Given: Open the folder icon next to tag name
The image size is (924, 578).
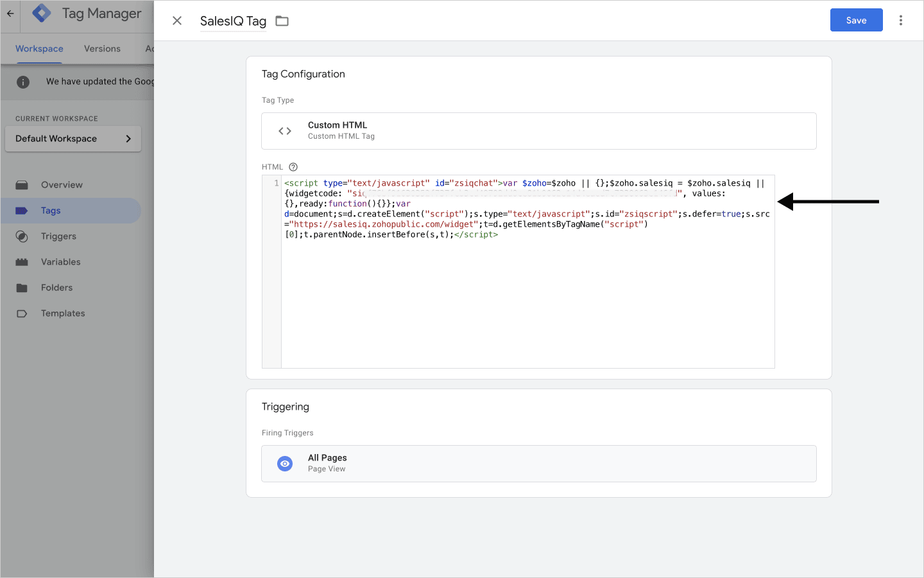Looking at the screenshot, I should point(282,21).
